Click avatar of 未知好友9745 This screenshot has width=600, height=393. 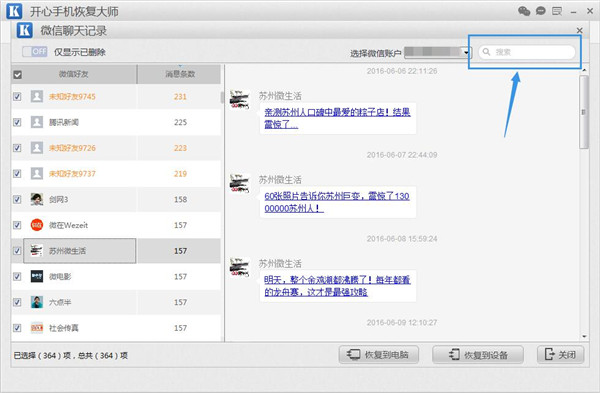pyautogui.click(x=37, y=96)
